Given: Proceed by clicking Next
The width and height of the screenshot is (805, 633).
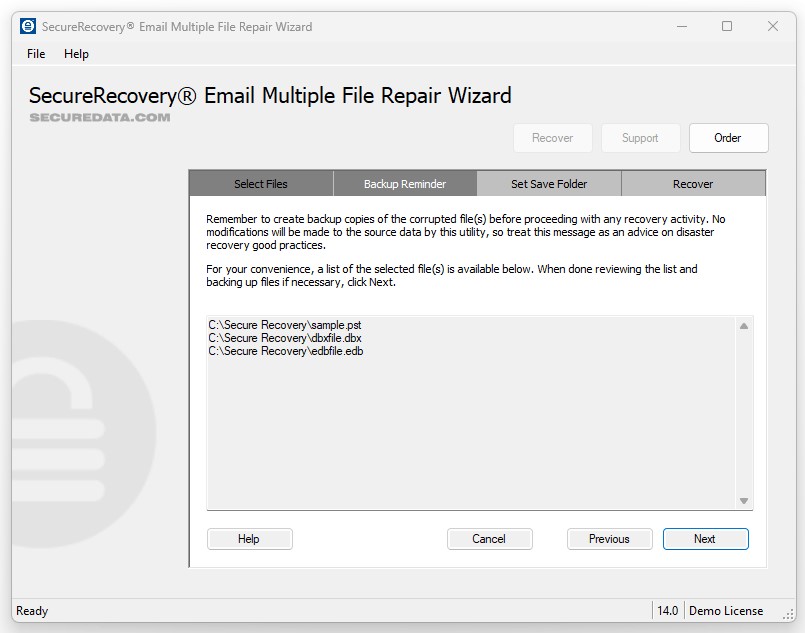Looking at the screenshot, I should coord(705,539).
